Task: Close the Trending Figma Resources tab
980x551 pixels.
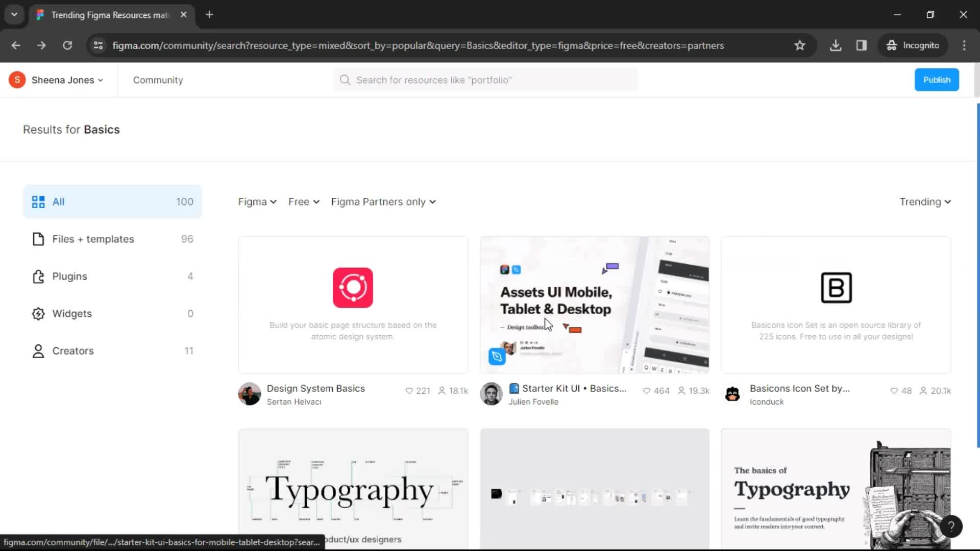Action: pos(184,15)
